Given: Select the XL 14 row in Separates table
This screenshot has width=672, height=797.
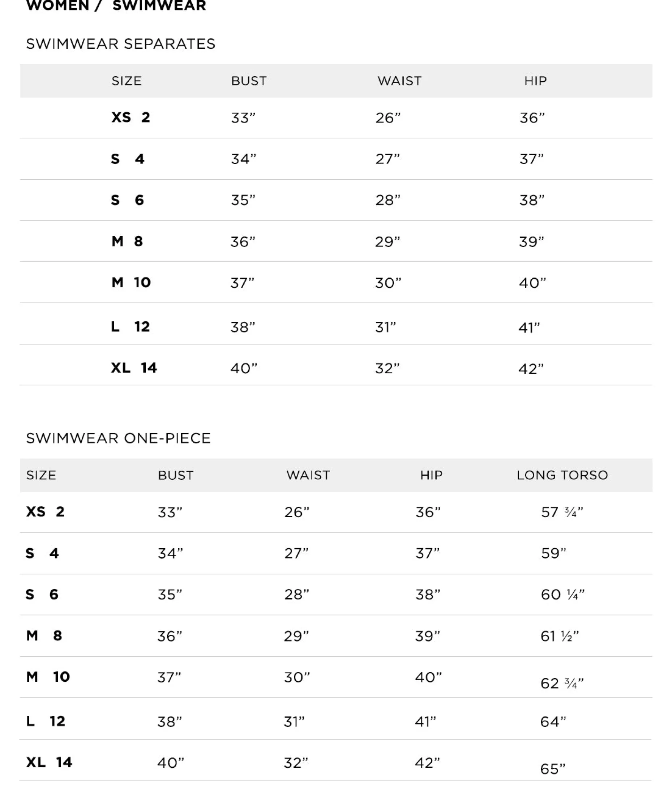Looking at the screenshot, I should [x=133, y=368].
